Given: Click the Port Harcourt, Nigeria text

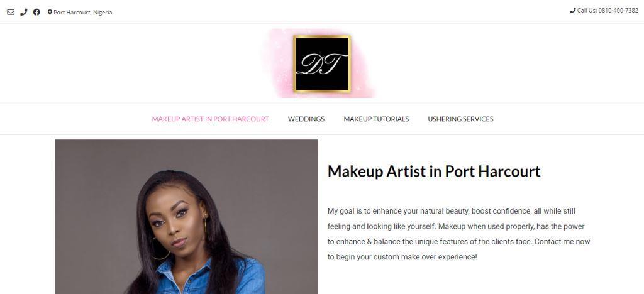Looking at the screenshot, I should click(x=82, y=13).
